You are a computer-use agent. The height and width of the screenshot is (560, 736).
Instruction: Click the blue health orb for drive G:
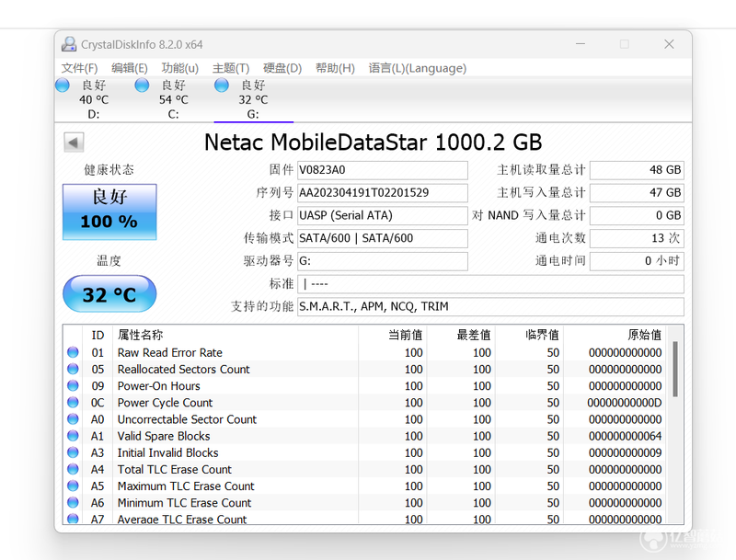coord(222,86)
